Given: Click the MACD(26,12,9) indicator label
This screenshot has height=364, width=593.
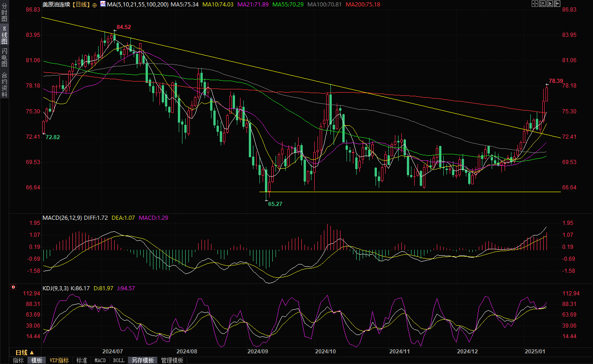Looking at the screenshot, I should point(62,217).
